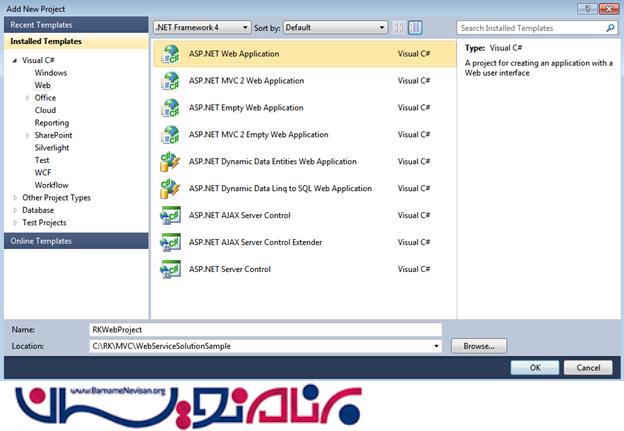Click the Dynamic Data Entities Web Application icon
Screen dimensions: 624x431
(170, 162)
